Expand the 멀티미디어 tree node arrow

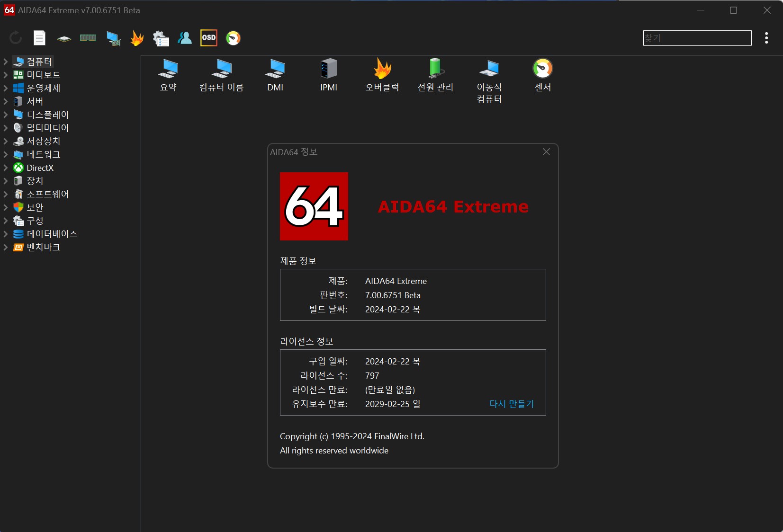click(6, 128)
